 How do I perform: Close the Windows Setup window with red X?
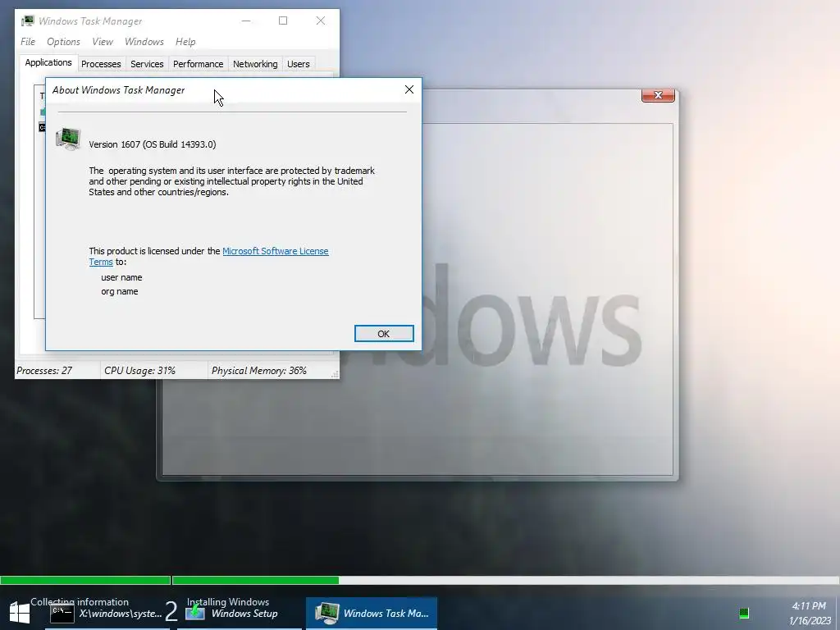[x=658, y=95]
